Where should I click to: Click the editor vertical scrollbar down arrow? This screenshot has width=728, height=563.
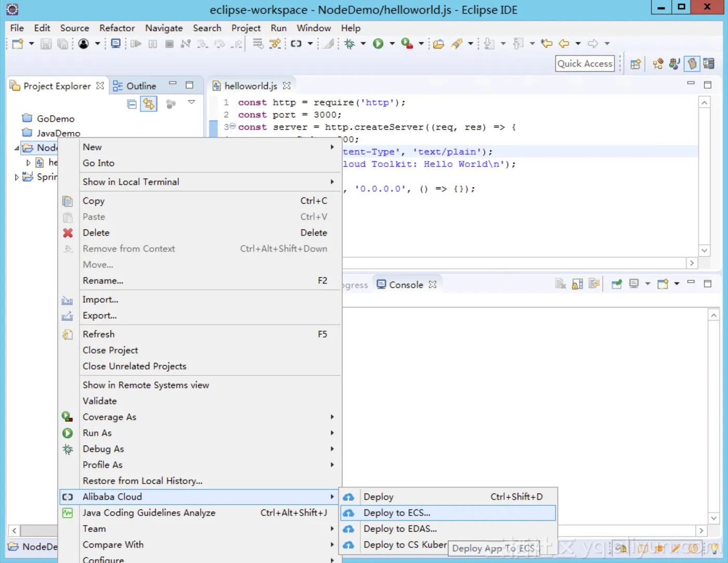(x=704, y=250)
